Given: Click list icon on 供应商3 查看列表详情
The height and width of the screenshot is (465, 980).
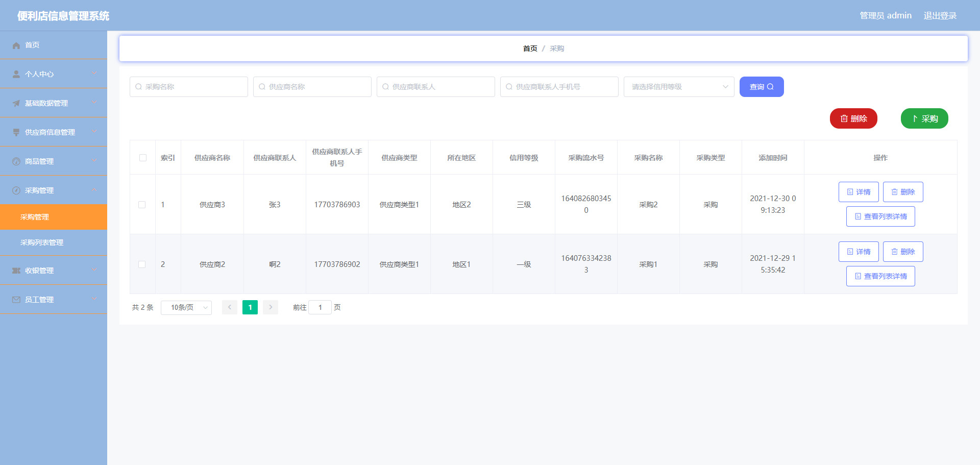Looking at the screenshot, I should (x=858, y=216).
